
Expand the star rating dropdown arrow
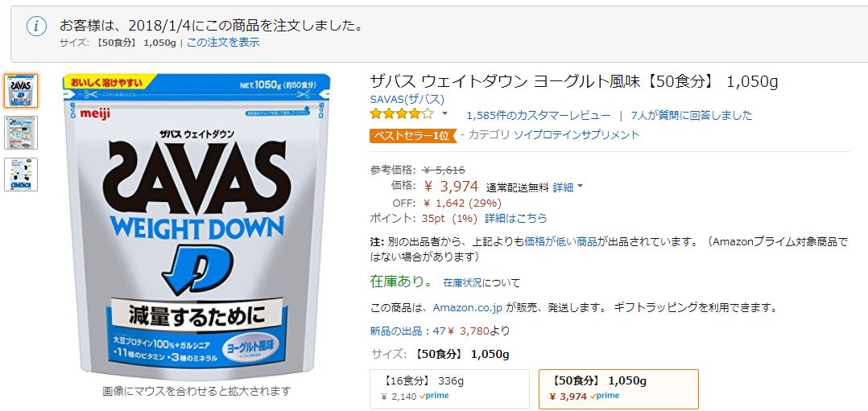444,114
